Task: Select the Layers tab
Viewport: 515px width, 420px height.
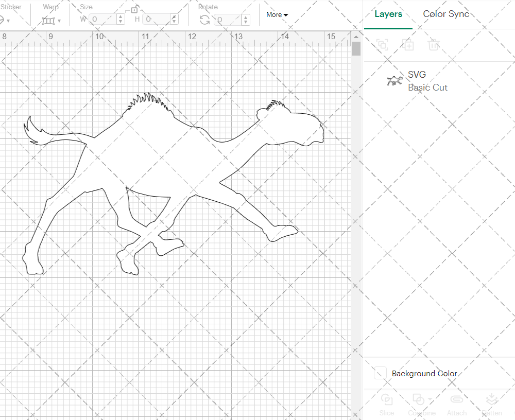Action: coord(388,14)
